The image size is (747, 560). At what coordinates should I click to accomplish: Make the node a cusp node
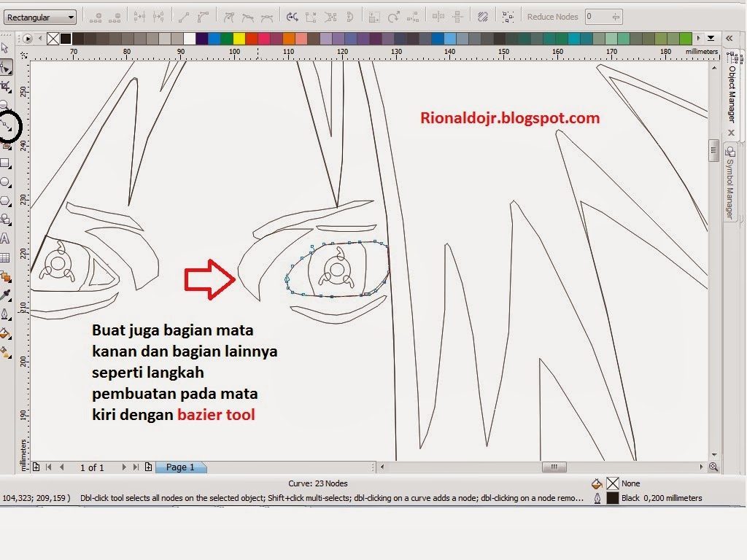click(x=228, y=17)
